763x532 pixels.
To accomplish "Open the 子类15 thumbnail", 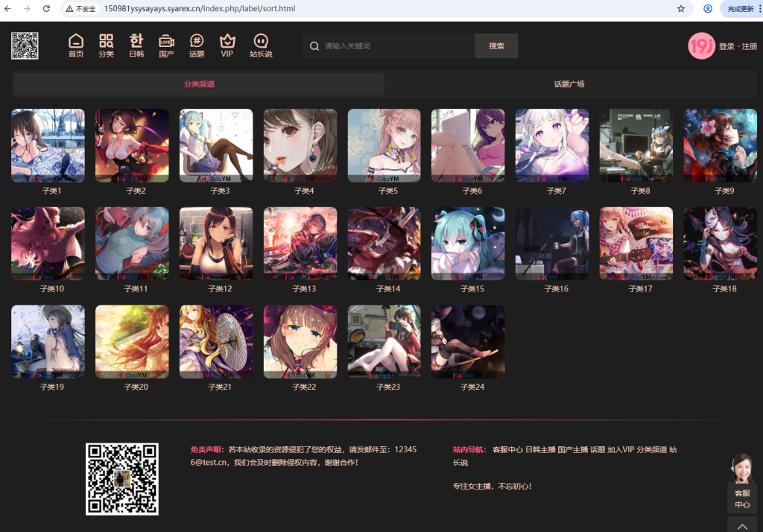I will (x=468, y=244).
